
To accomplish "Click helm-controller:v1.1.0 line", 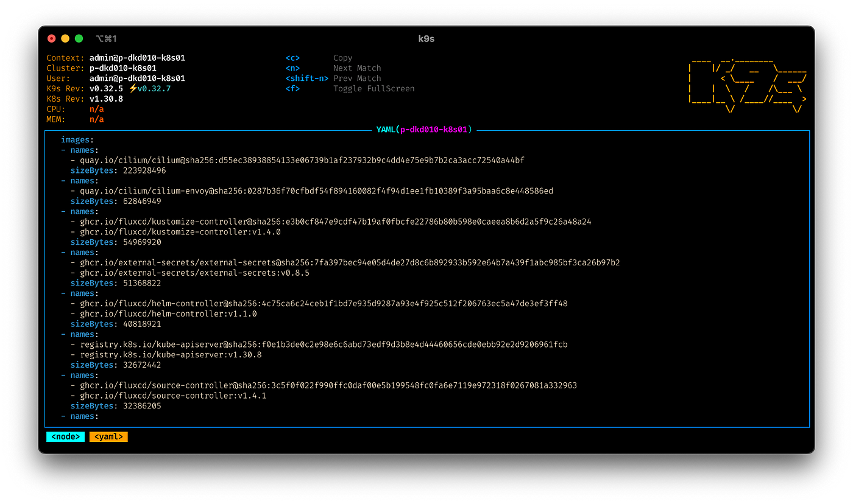I will (164, 314).
